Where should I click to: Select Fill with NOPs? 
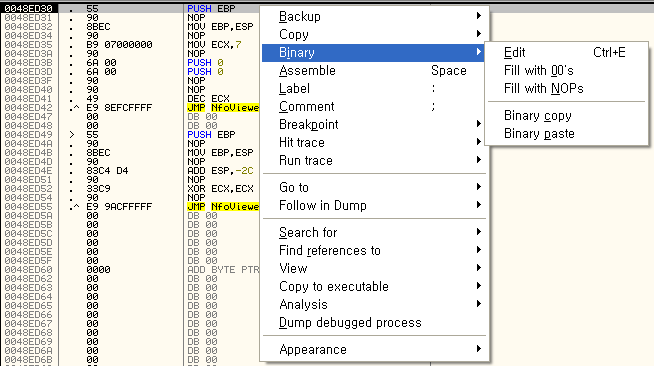566,88
